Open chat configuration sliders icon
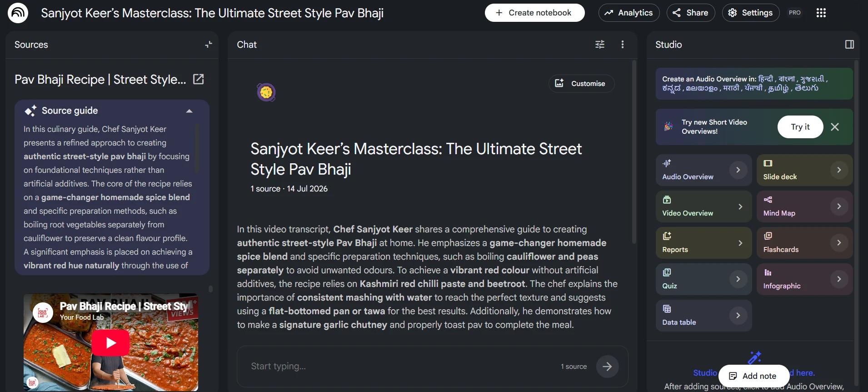 pos(600,45)
